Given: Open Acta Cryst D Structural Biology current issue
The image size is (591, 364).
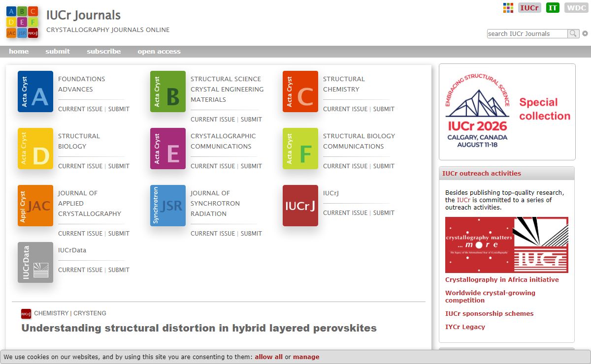Looking at the screenshot, I should tap(80, 166).
